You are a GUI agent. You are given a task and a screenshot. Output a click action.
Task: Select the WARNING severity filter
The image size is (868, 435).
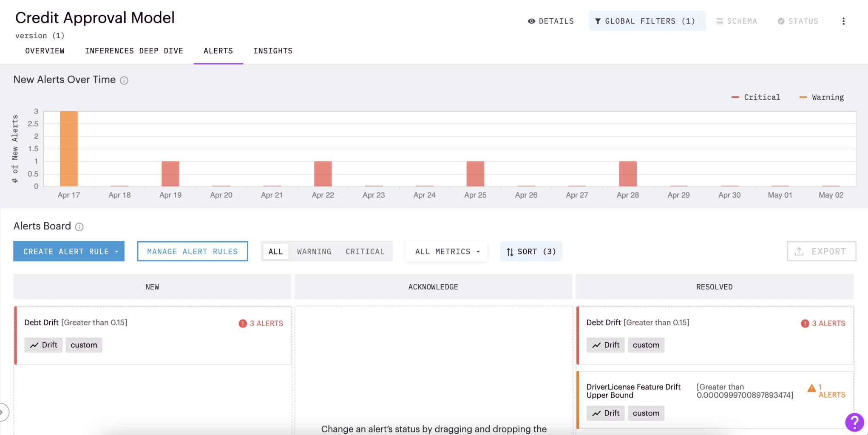pyautogui.click(x=314, y=251)
